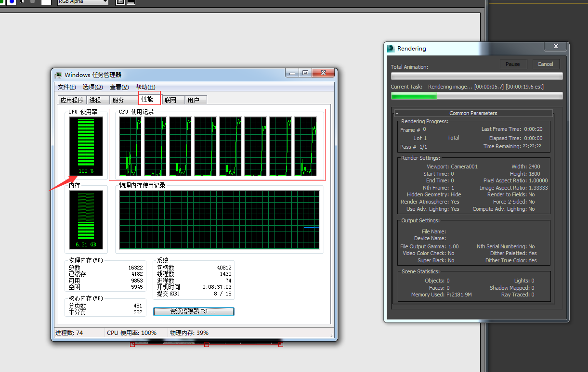Click the '物理内存: 39%' status bar entry

189,333
